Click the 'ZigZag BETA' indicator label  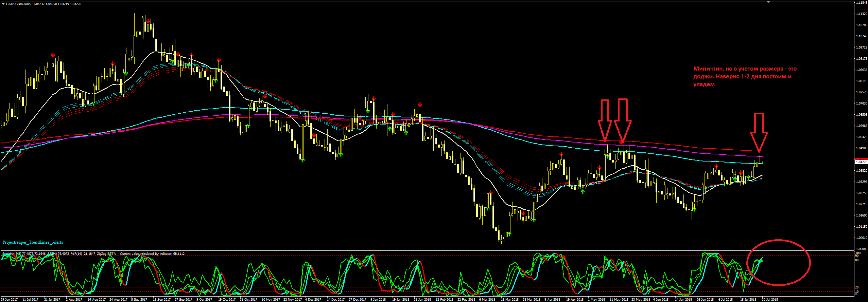coord(106,254)
